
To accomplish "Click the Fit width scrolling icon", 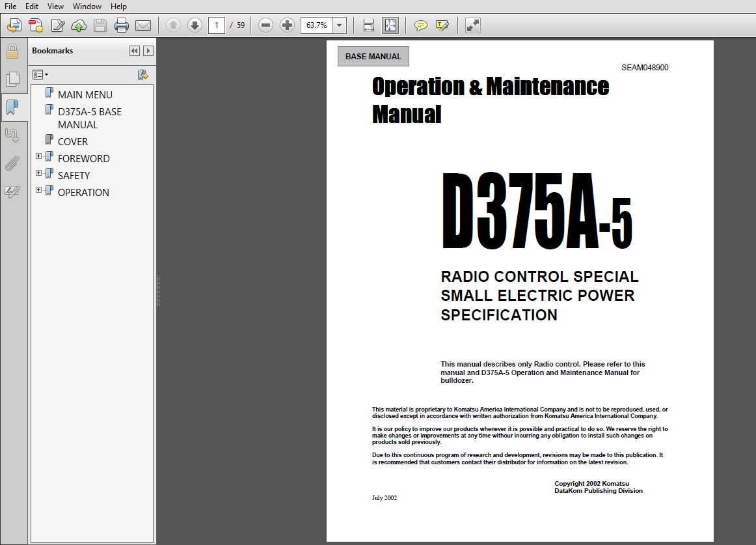I will 369,25.
